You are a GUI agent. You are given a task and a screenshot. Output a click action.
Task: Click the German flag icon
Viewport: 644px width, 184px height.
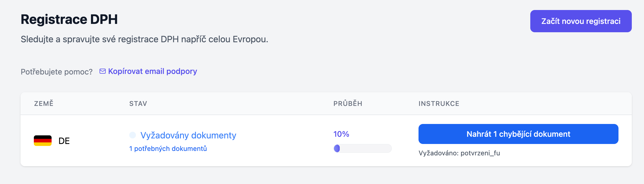pyautogui.click(x=43, y=141)
